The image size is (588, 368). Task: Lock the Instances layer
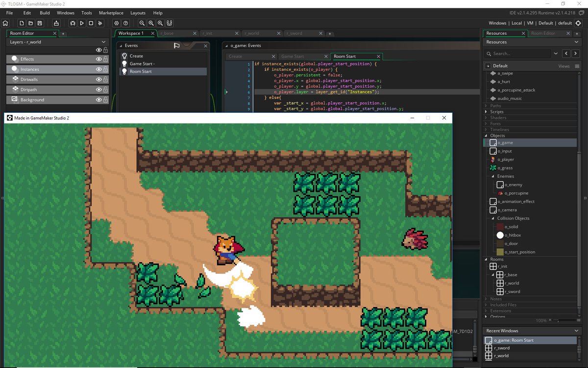click(x=105, y=69)
